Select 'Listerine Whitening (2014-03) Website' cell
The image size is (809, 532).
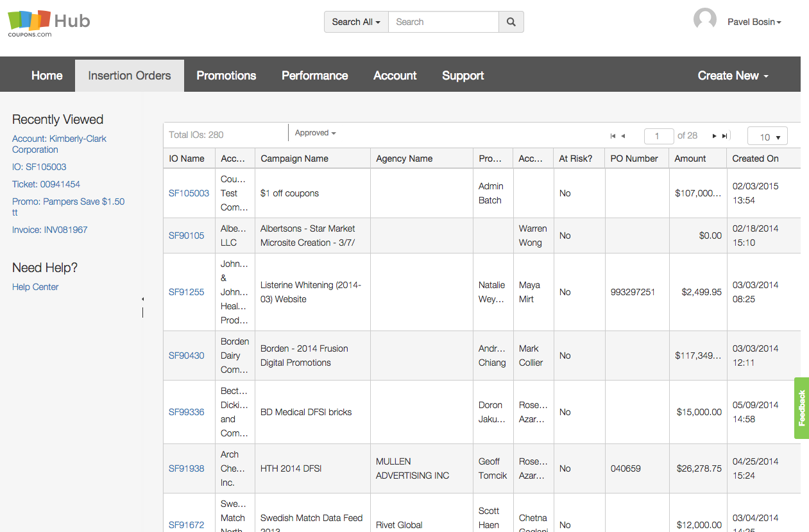(x=312, y=292)
